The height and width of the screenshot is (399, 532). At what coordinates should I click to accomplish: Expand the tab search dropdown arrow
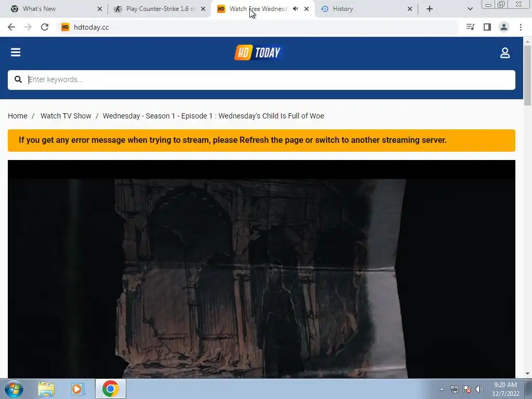pyautogui.click(x=470, y=9)
